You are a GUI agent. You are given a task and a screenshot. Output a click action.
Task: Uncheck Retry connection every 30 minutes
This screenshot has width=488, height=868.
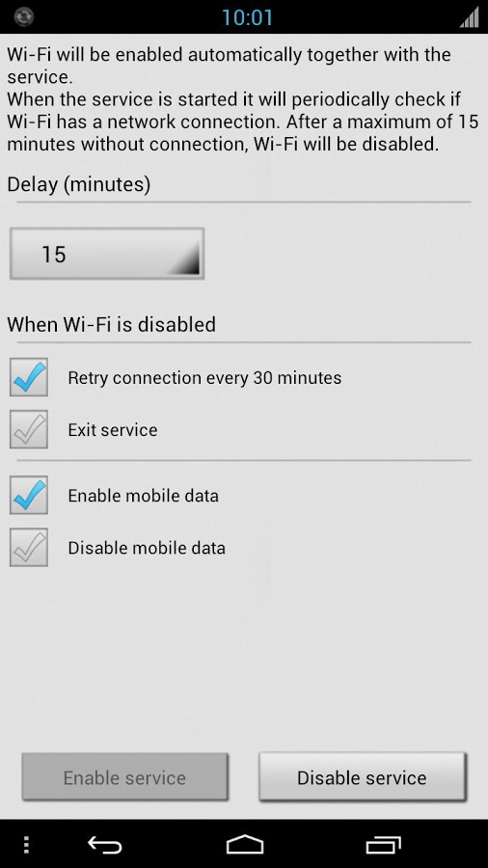(29, 377)
